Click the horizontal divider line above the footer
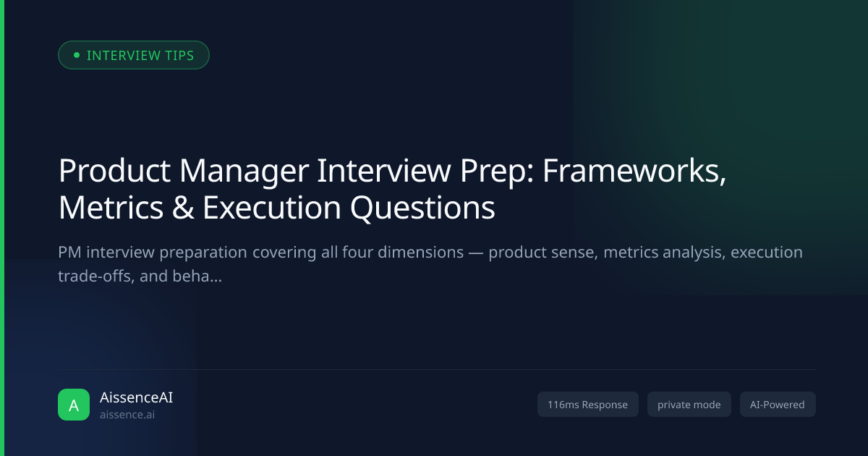Viewport: 868px width, 456px height. [437, 369]
